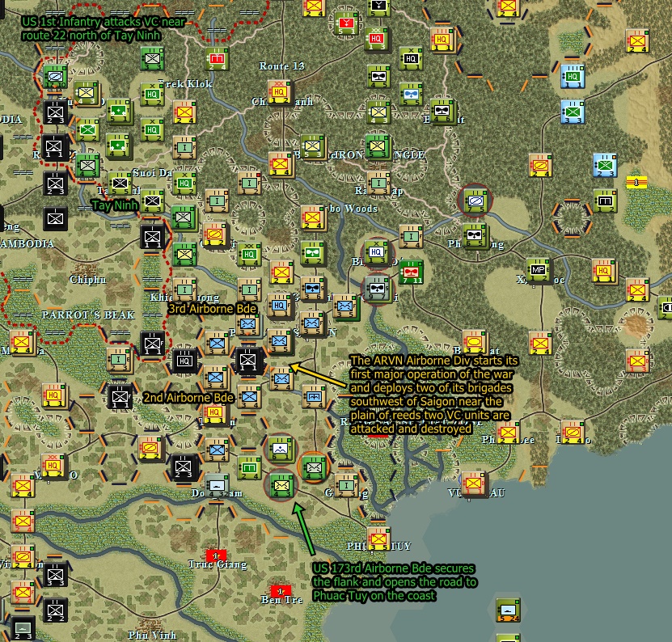This screenshot has height=642, width=672.
Task: Select the green armored 4-5 counter
Action: [378, 76]
